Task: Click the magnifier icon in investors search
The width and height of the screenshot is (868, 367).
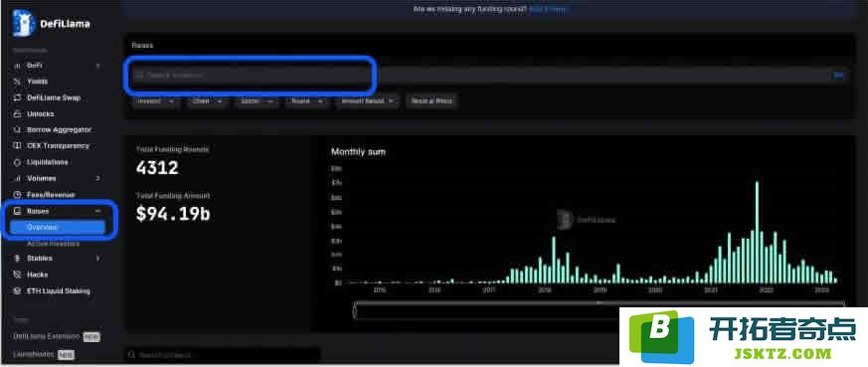Action: click(x=139, y=75)
